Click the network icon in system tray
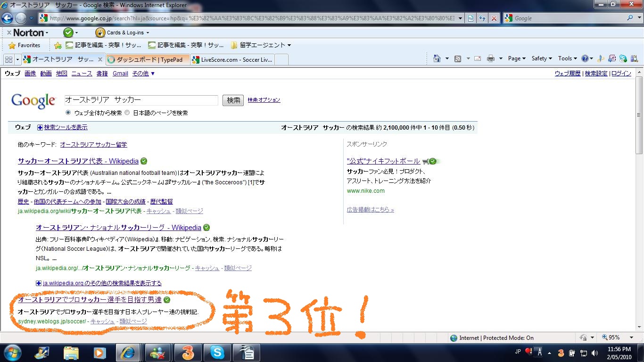This screenshot has height=362, width=644. coord(584,353)
